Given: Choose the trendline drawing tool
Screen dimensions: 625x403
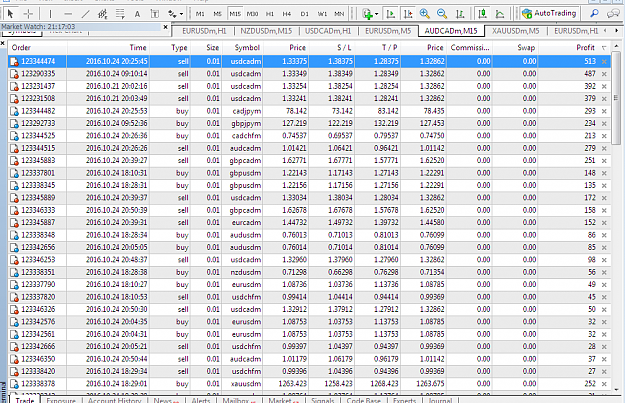Looking at the screenshot, I should tap(85, 14).
